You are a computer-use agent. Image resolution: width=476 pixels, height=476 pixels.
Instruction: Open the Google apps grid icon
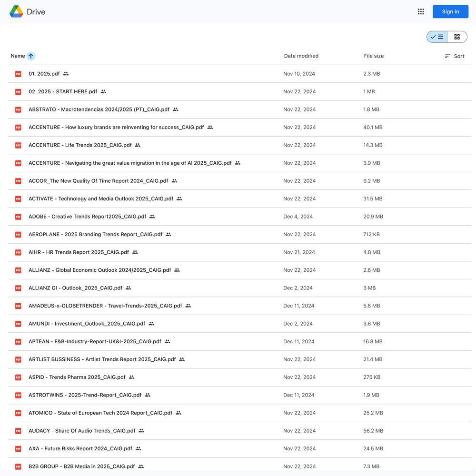pyautogui.click(x=421, y=11)
